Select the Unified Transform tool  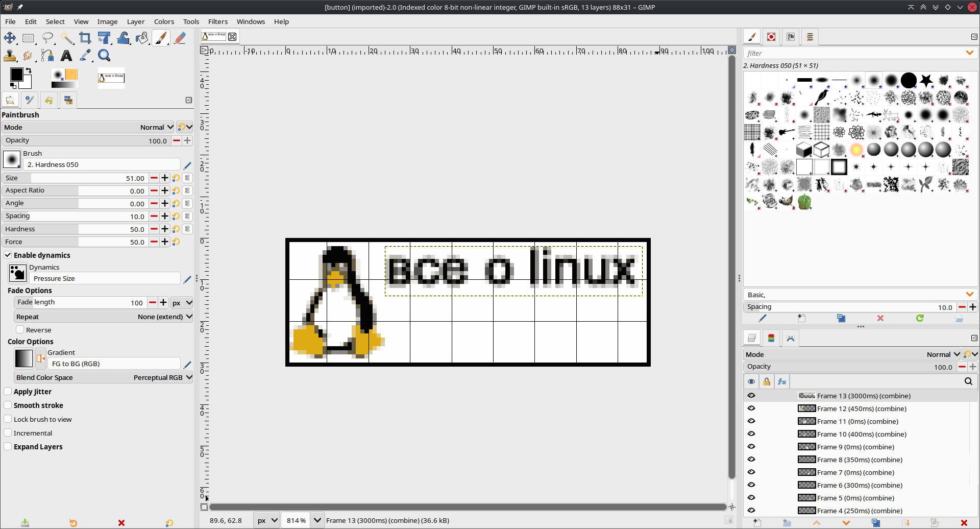104,38
